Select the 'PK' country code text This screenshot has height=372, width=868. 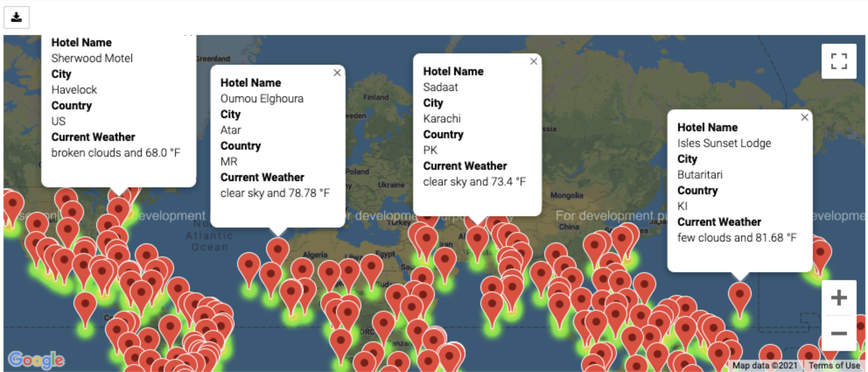click(430, 150)
